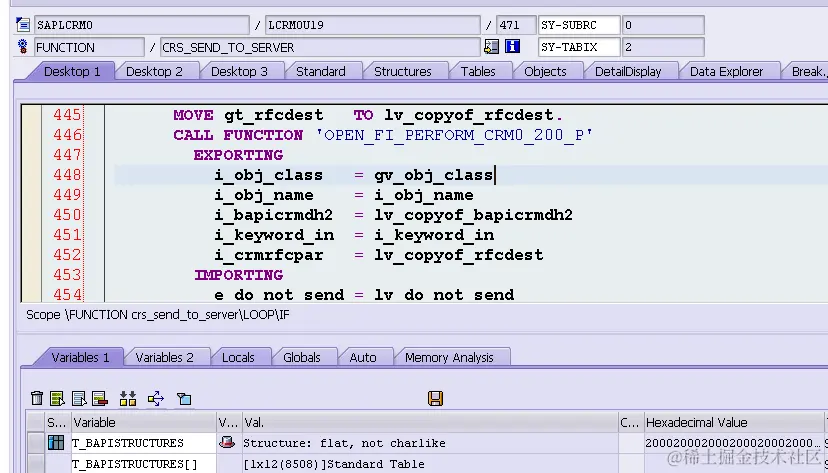Click the LCRM0U19 include field
Viewport: 828px width, 473px height.
[373, 25]
